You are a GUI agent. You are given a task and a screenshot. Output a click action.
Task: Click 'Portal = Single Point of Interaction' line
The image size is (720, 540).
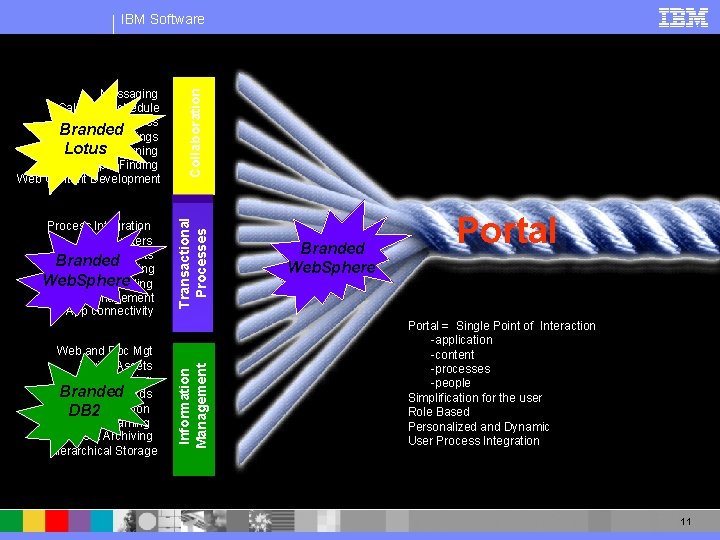click(502, 326)
